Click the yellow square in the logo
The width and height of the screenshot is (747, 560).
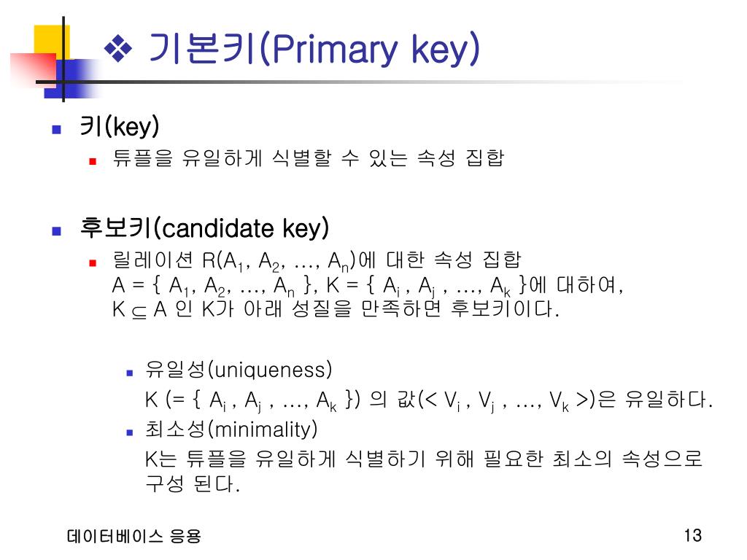(x=52, y=43)
